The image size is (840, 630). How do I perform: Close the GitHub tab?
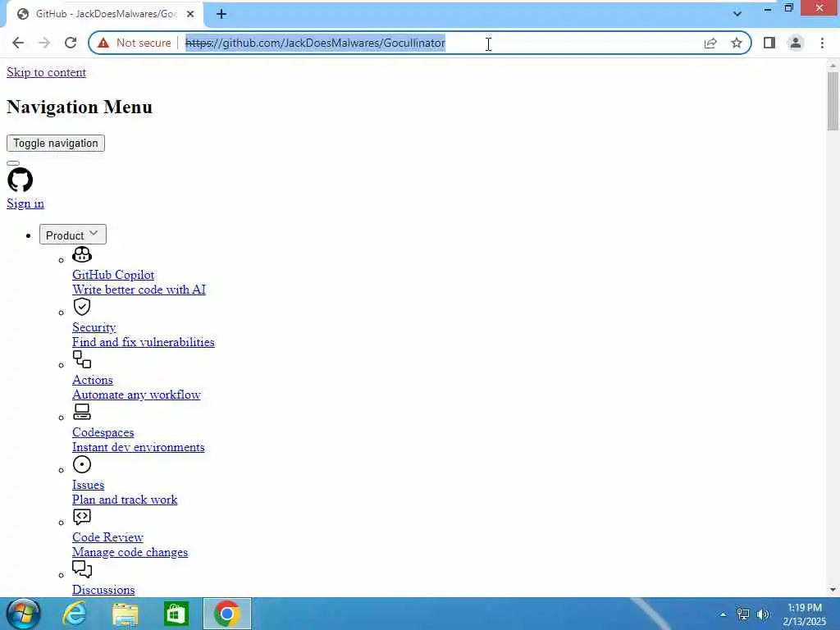pos(190,15)
